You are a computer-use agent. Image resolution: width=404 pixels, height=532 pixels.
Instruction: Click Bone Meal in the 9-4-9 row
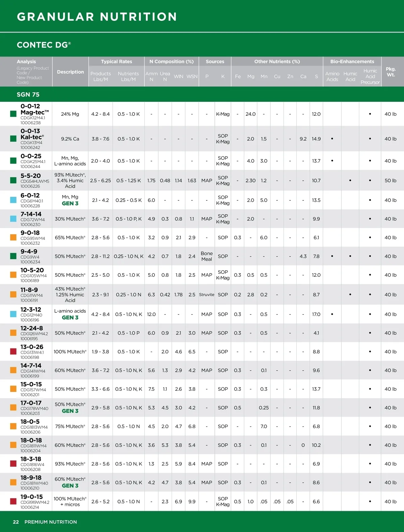[207, 256]
